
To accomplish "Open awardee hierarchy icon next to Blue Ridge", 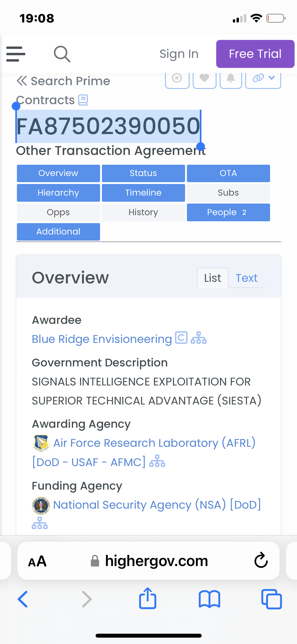I will point(199,338).
